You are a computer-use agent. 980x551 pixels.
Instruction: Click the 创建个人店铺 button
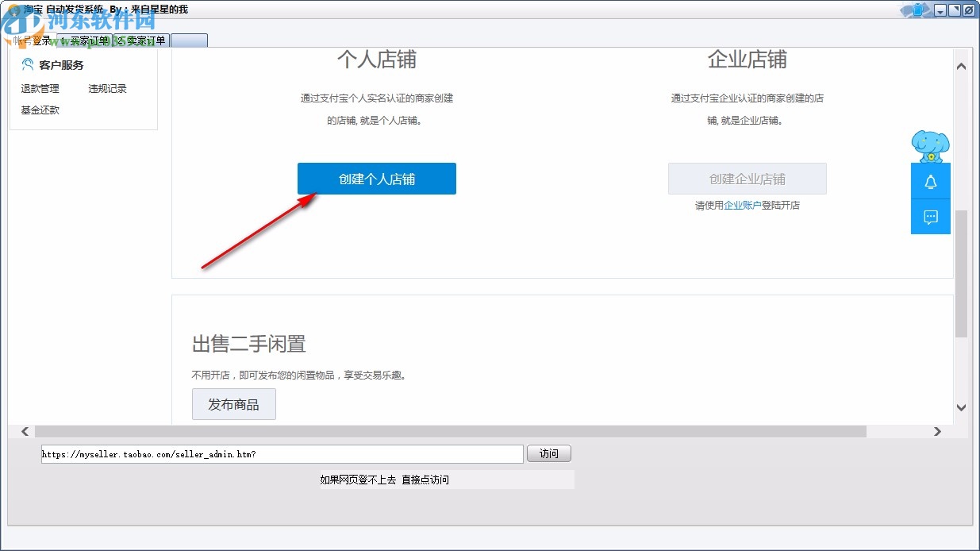pyautogui.click(x=376, y=178)
